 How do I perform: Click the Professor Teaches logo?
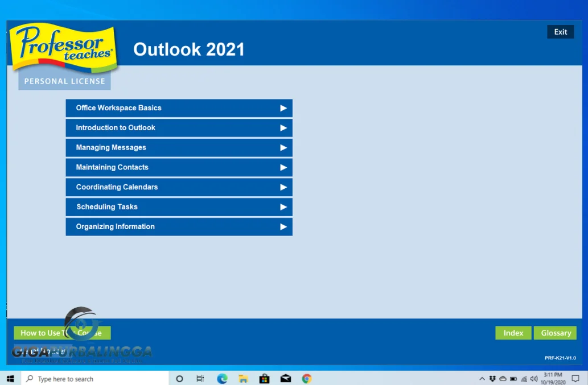(64, 48)
